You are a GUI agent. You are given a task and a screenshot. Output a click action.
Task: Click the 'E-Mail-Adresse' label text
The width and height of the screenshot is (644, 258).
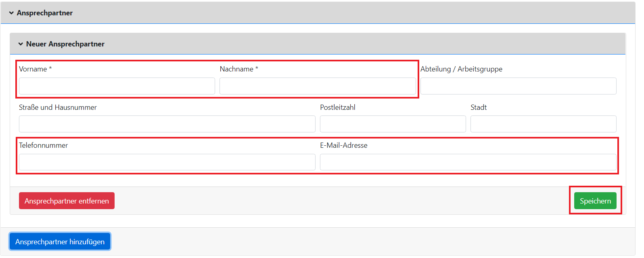coord(343,145)
